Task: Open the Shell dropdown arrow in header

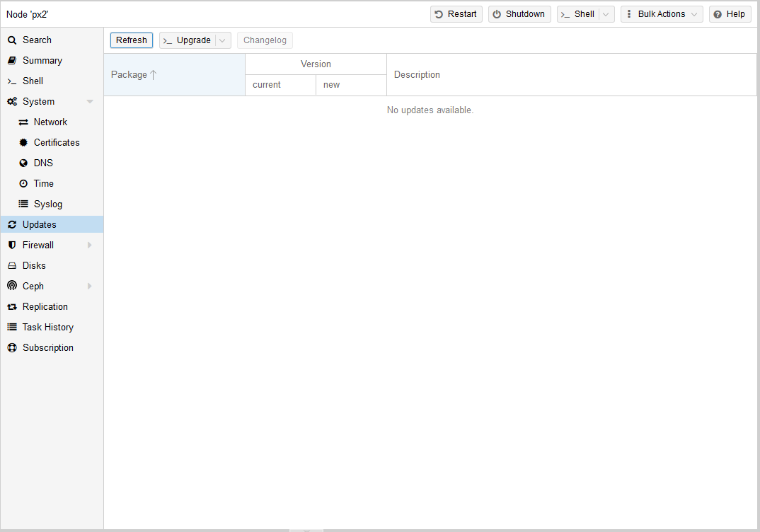Action: (x=606, y=14)
